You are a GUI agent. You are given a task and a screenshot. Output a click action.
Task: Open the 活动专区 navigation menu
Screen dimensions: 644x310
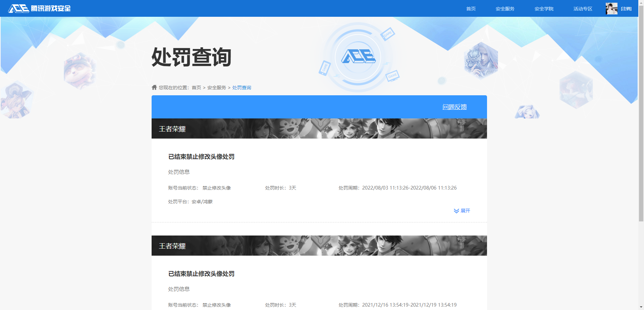pyautogui.click(x=583, y=9)
